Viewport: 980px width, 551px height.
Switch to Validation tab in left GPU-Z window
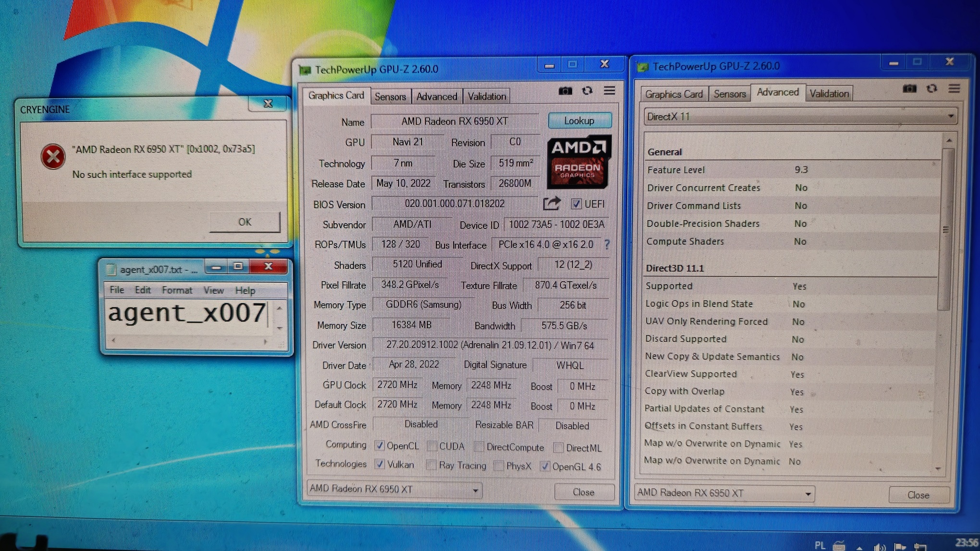click(x=487, y=97)
